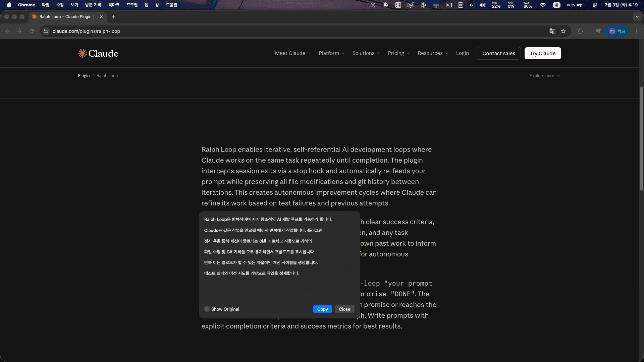The height and width of the screenshot is (362, 644).
Task: Open the Meet Claude navigation menu
Action: click(x=292, y=53)
